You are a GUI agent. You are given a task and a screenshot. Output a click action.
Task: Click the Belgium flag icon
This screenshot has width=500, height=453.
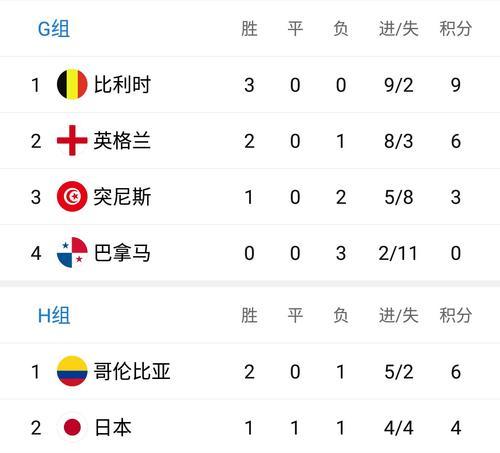[x=72, y=84]
